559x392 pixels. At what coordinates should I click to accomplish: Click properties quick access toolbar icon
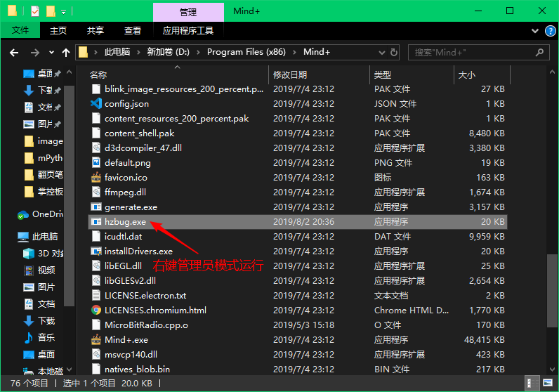35,11
